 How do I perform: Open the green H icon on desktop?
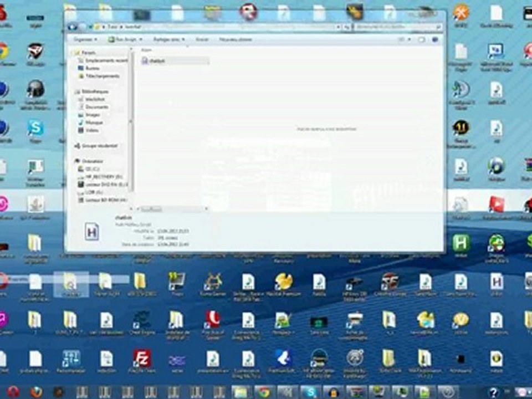coord(461,243)
